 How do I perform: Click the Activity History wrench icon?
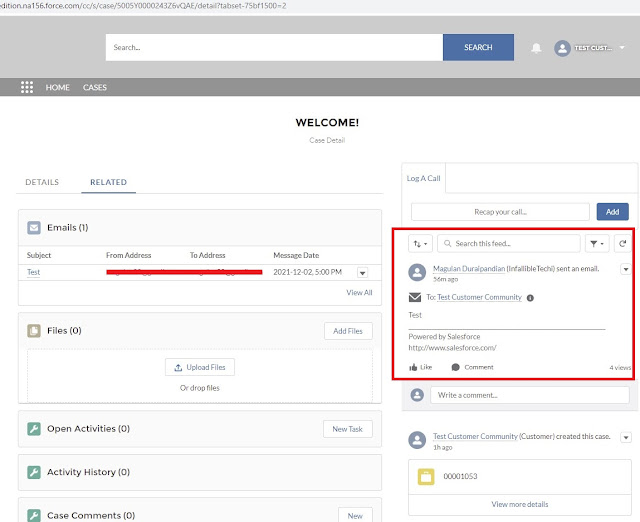34,472
